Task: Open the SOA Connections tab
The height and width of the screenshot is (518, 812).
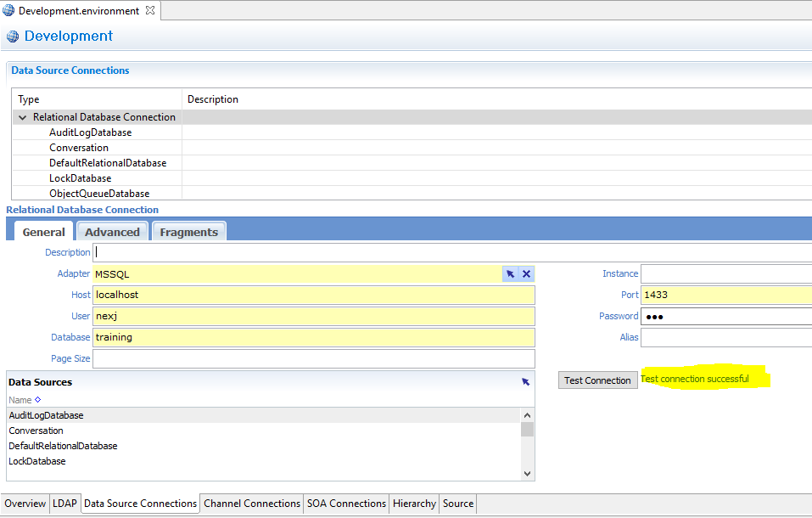Action: click(x=345, y=504)
